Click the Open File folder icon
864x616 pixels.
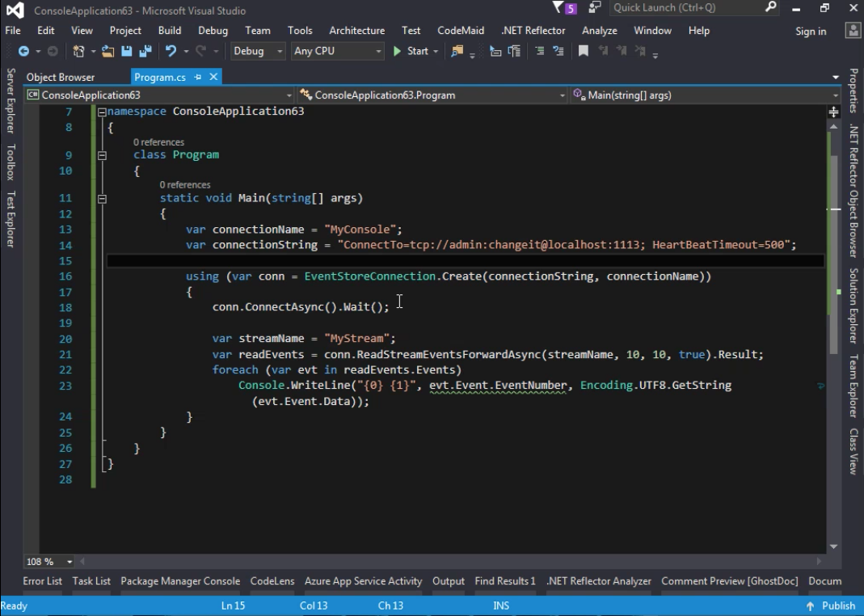(x=107, y=51)
